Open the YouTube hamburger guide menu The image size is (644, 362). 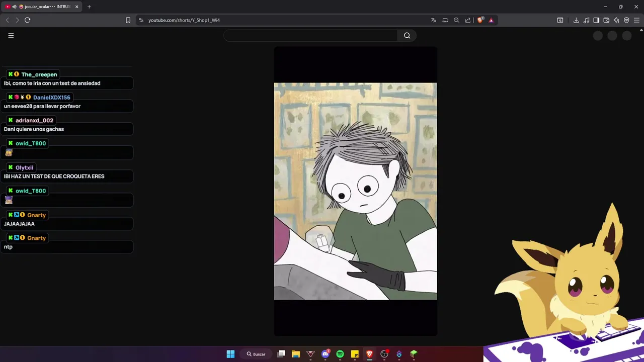[11, 36]
